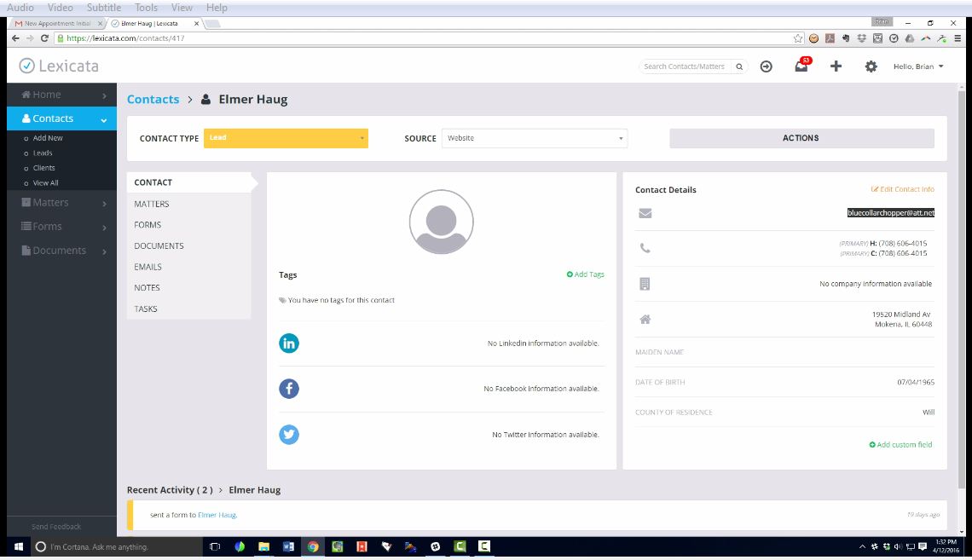This screenshot has height=560, width=972.
Task: Reload the page with refresh icon
Action: coord(44,38)
